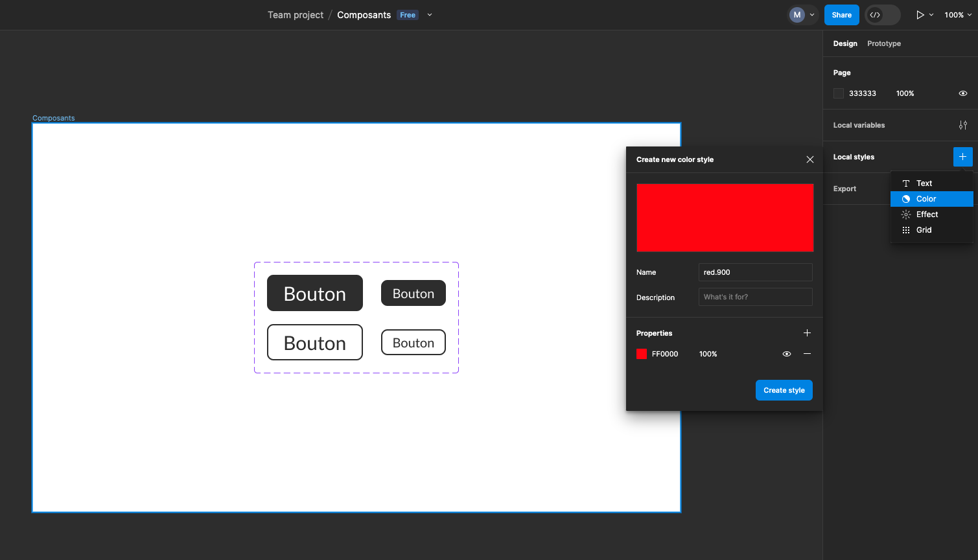Add a property with the Properties plus icon
Viewport: 978px width, 560px height.
807,333
